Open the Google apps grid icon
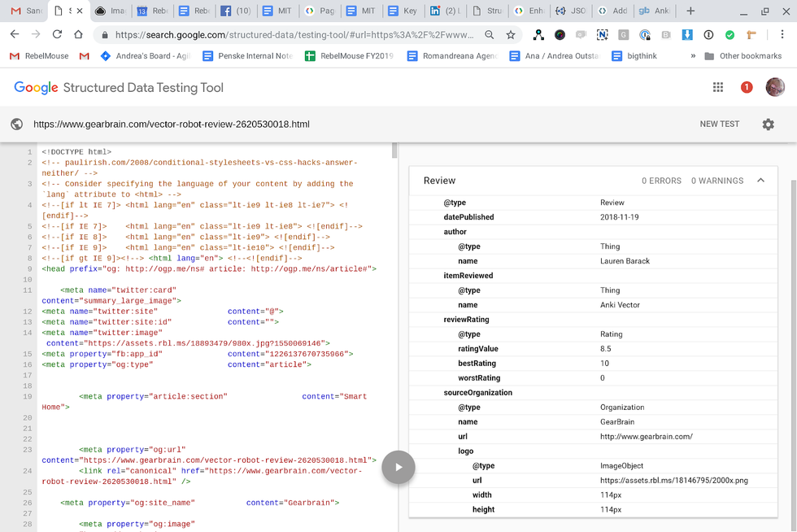 [x=719, y=87]
